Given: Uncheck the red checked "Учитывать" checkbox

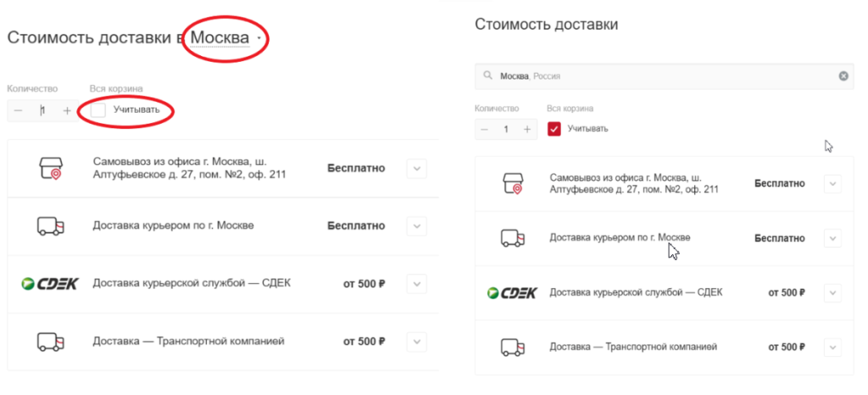Looking at the screenshot, I should [x=554, y=129].
